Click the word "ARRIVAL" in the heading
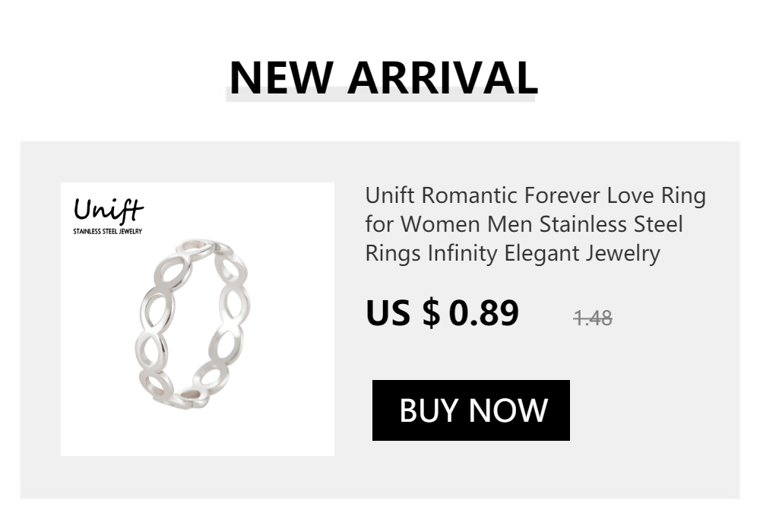The width and height of the screenshot is (760, 532). pyautogui.click(x=442, y=76)
